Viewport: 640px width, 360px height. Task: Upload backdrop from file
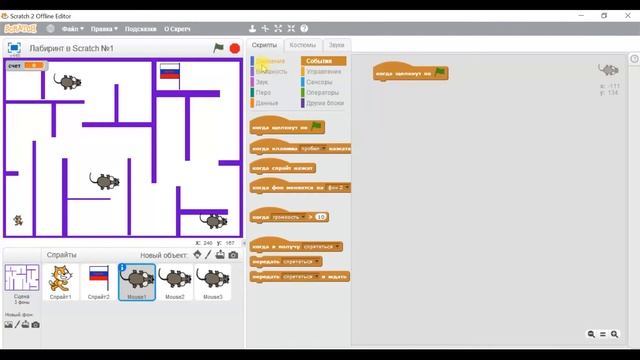tap(25, 325)
